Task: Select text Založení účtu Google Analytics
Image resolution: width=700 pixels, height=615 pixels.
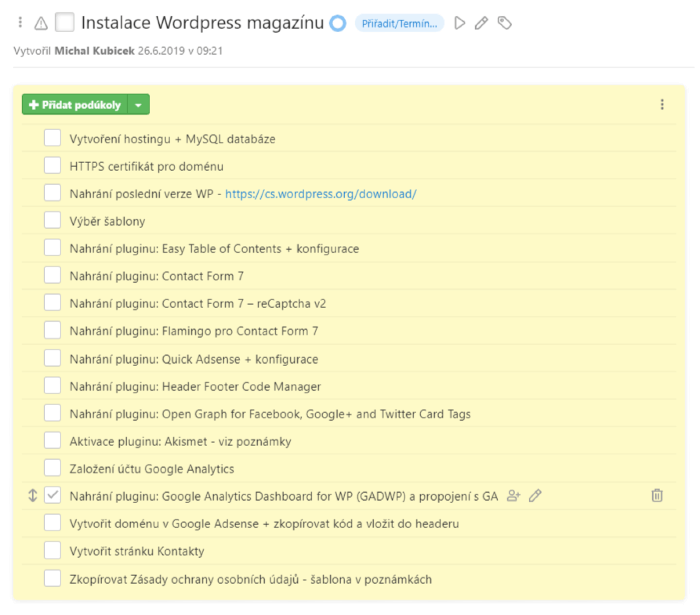Action: point(152,469)
